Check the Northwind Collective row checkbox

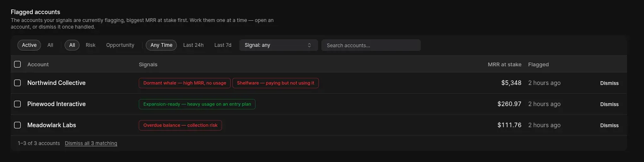[17, 83]
